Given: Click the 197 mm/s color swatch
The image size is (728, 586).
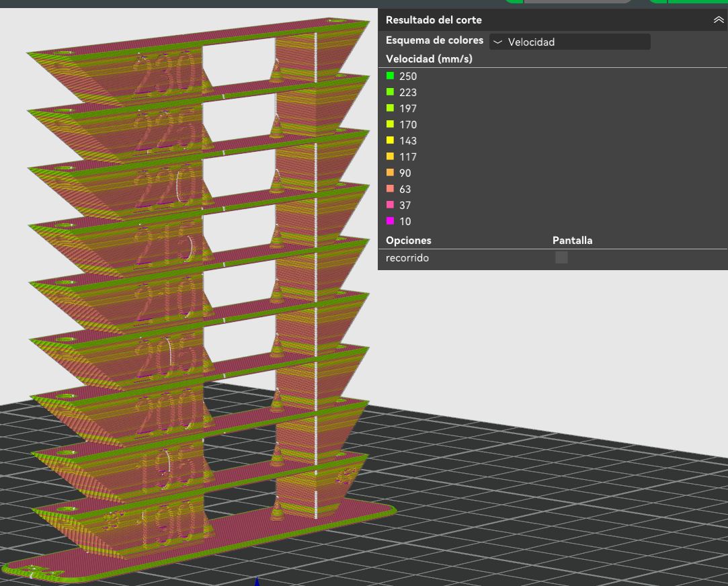Looking at the screenshot, I should click(x=391, y=108).
